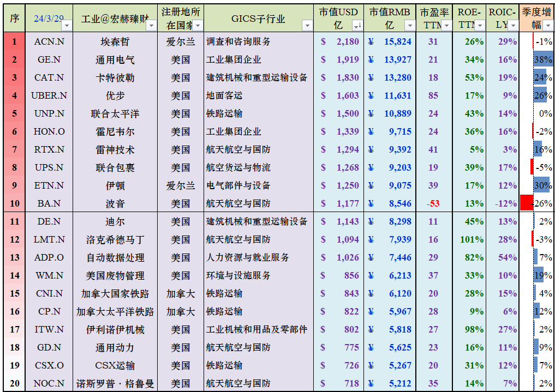555x392 pixels.
Task: Select company name 通用电气
Action: [x=115, y=60]
